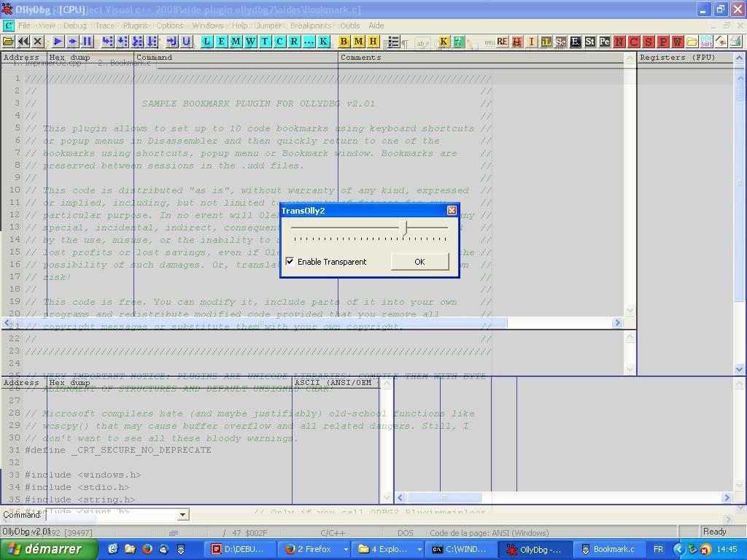Show the Windows list via the W icon
This screenshot has height=560, width=747.
click(251, 42)
